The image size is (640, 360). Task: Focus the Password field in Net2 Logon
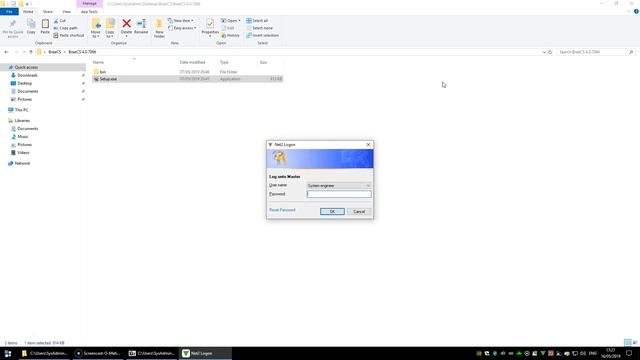339,194
